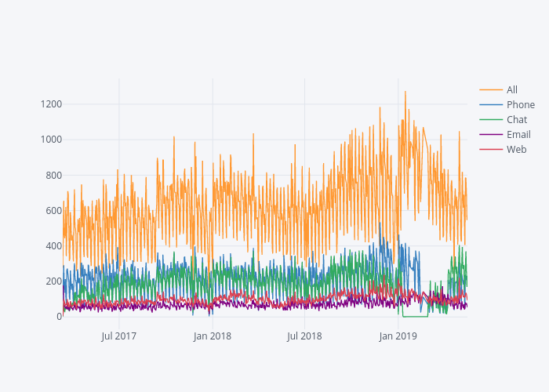Select the green line swatch beside Chat
The image size is (549, 392).
491,119
